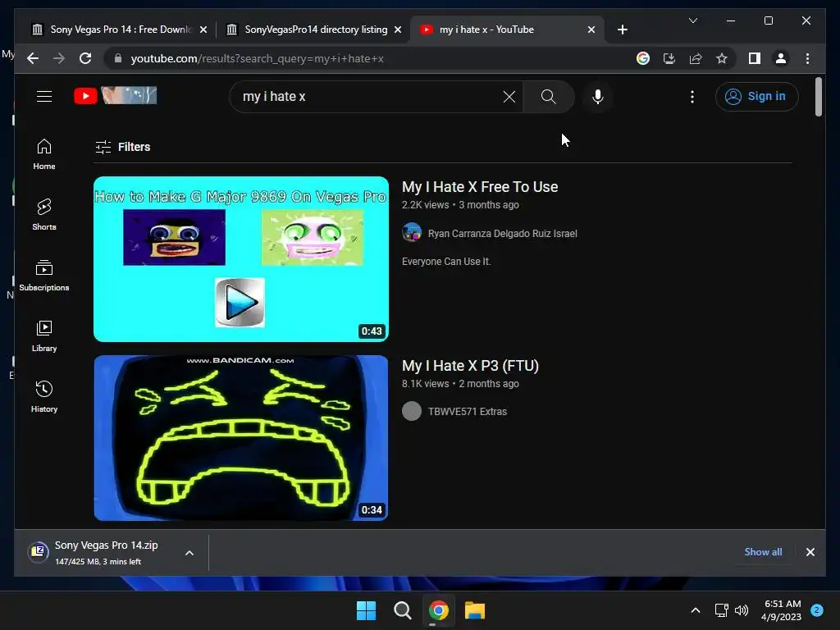Open File Explorer from taskbar
840x630 pixels.
point(475,610)
